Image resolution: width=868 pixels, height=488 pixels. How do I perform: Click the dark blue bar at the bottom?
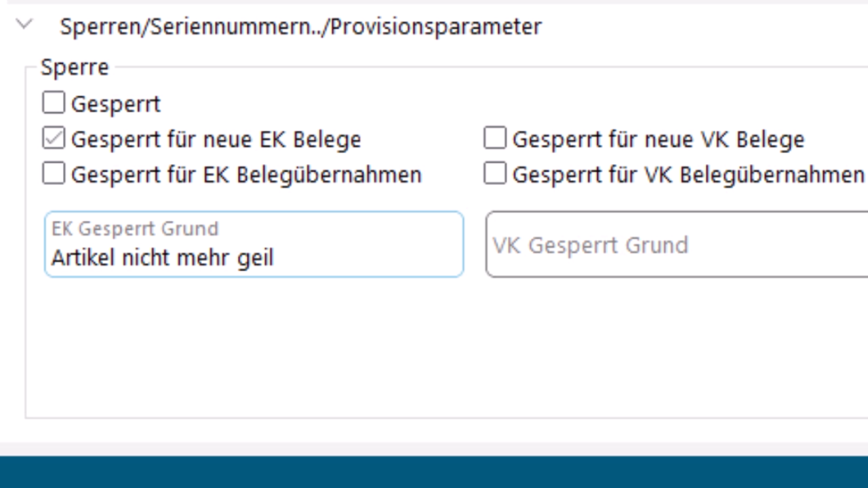tap(434, 472)
